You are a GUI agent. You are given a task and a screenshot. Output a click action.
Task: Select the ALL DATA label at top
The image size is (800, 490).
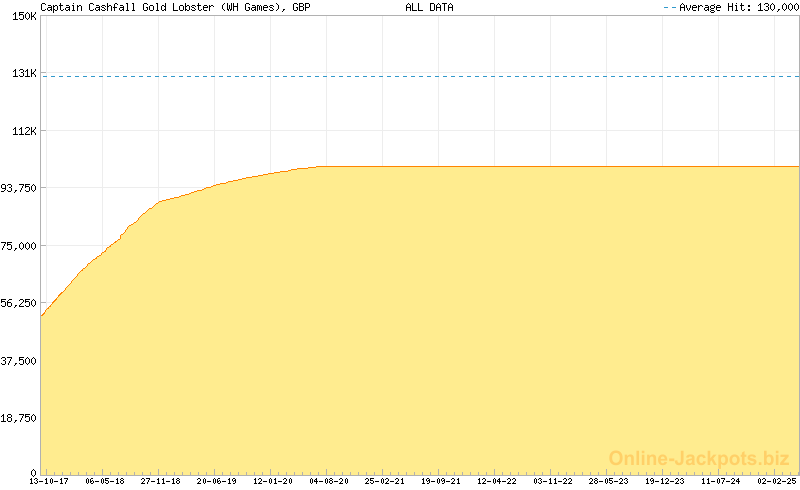coord(429,7)
